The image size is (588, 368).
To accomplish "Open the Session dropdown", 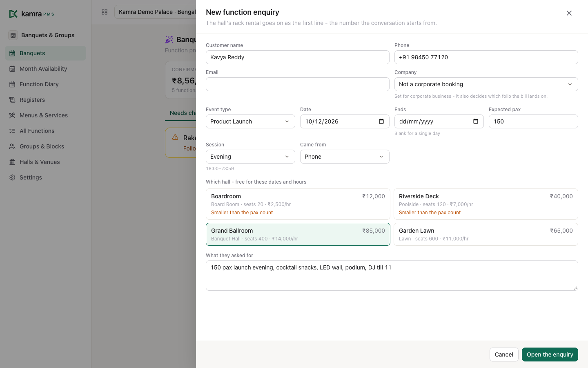I will coord(250,157).
